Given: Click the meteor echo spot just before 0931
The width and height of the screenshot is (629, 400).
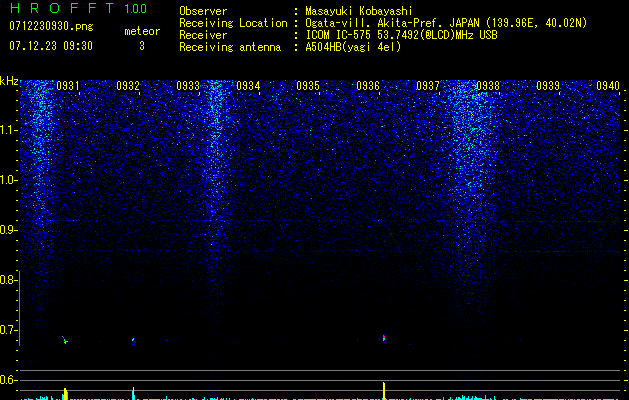Looking at the screenshot, I should [65, 340].
